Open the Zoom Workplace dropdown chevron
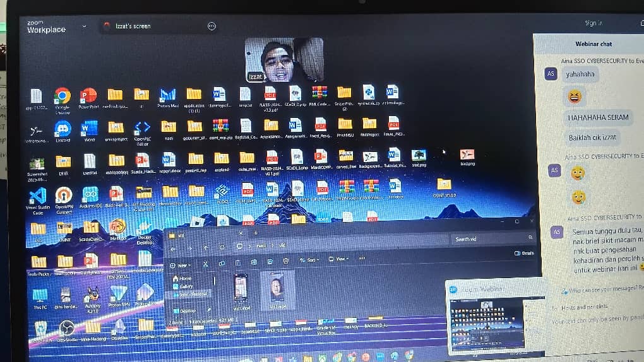 (x=84, y=26)
